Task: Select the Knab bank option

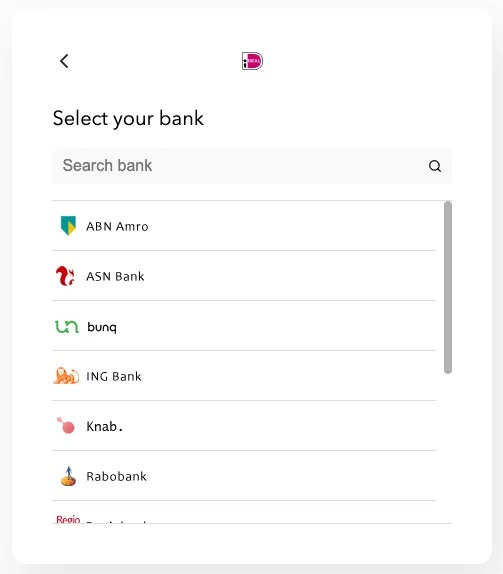Action: pos(244,426)
